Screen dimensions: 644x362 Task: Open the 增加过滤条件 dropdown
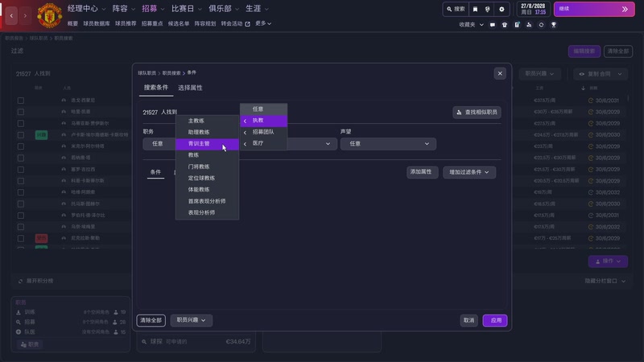469,172
